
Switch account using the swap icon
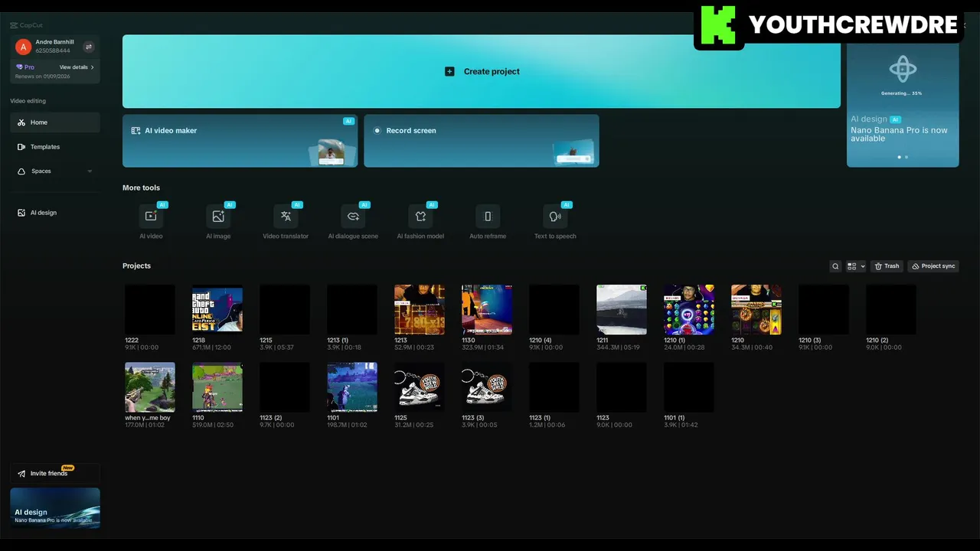click(x=89, y=47)
